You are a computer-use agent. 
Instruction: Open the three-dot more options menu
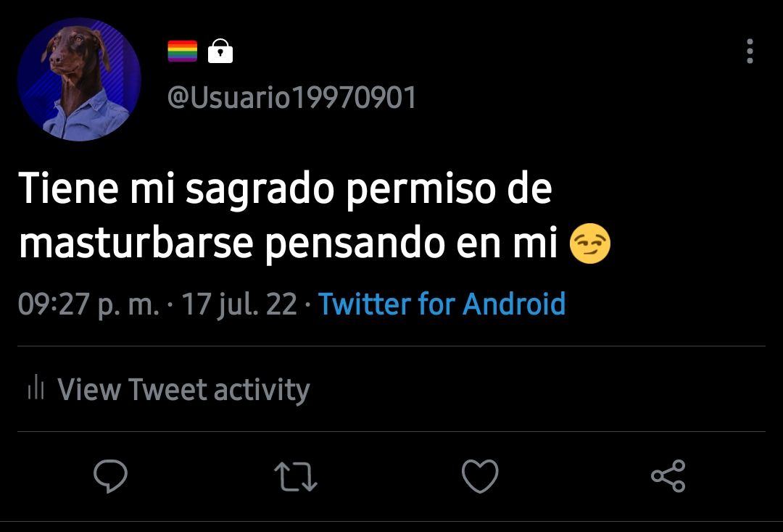(x=750, y=51)
